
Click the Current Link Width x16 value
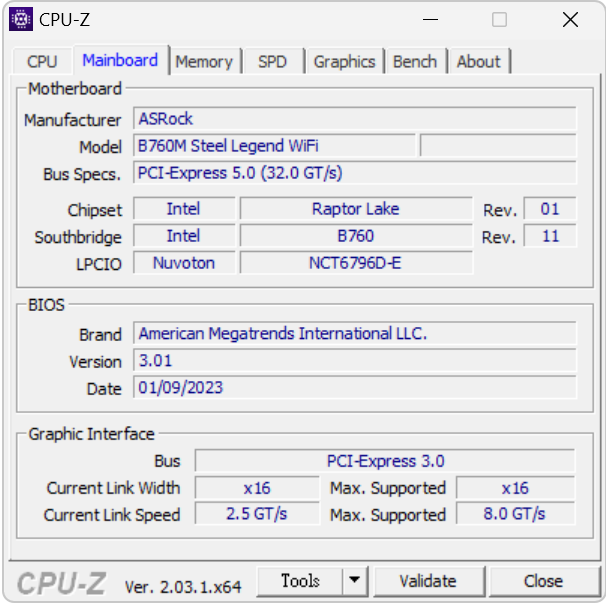click(257, 488)
